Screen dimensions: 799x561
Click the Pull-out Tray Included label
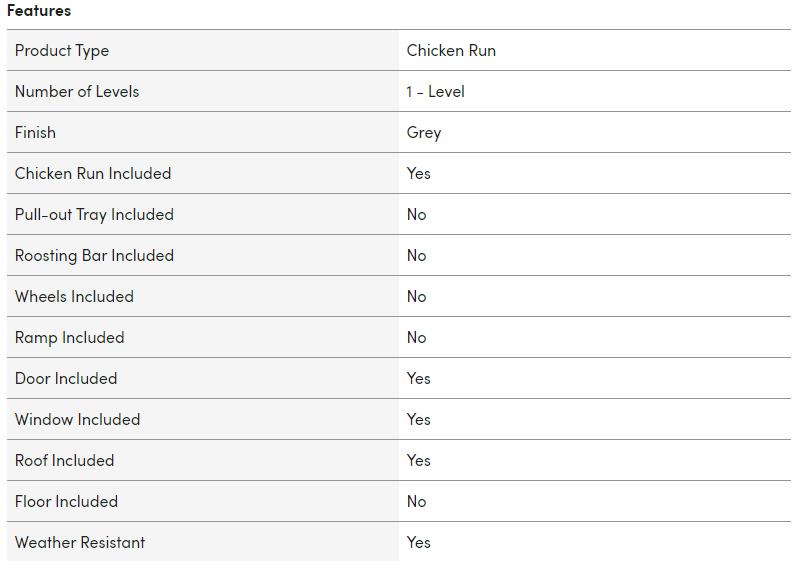[x=94, y=215]
